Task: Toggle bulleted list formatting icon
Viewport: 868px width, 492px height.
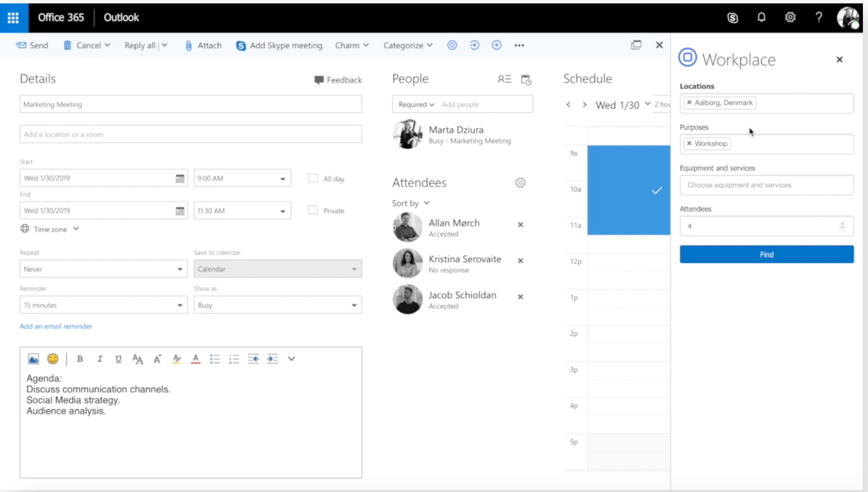Action: 215,359
